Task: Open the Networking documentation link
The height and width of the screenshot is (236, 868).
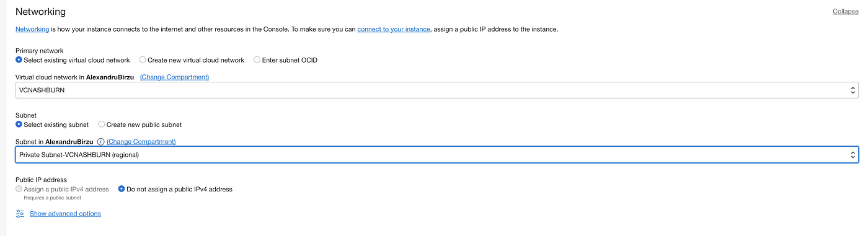Action: click(x=32, y=29)
